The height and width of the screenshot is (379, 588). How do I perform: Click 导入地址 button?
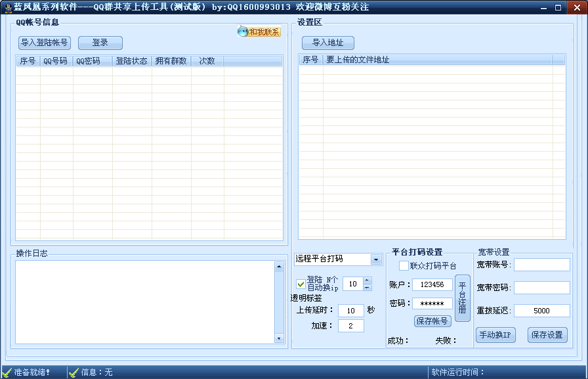(x=328, y=43)
